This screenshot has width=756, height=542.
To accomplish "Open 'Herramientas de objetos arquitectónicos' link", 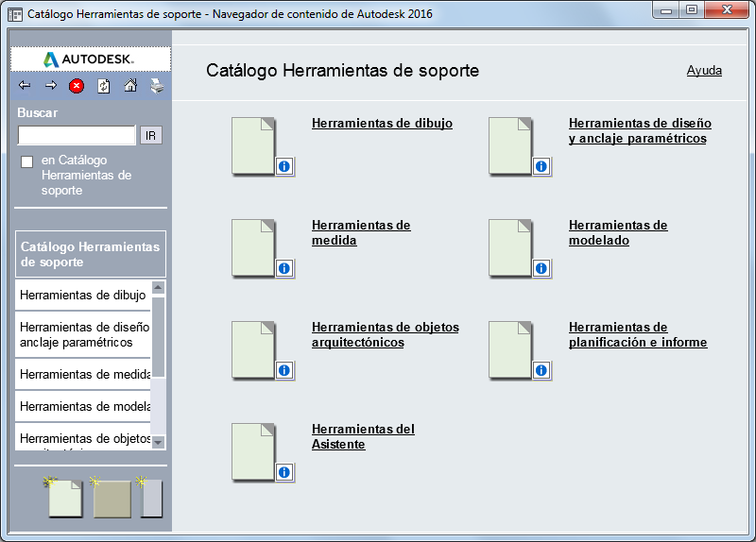I will [386, 335].
